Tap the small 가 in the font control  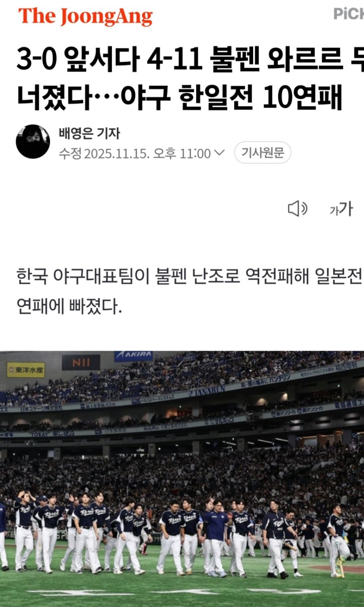(334, 210)
